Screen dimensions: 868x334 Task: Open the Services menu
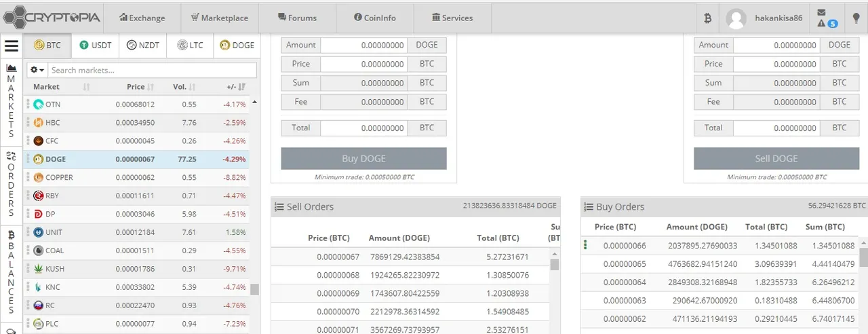[452, 18]
